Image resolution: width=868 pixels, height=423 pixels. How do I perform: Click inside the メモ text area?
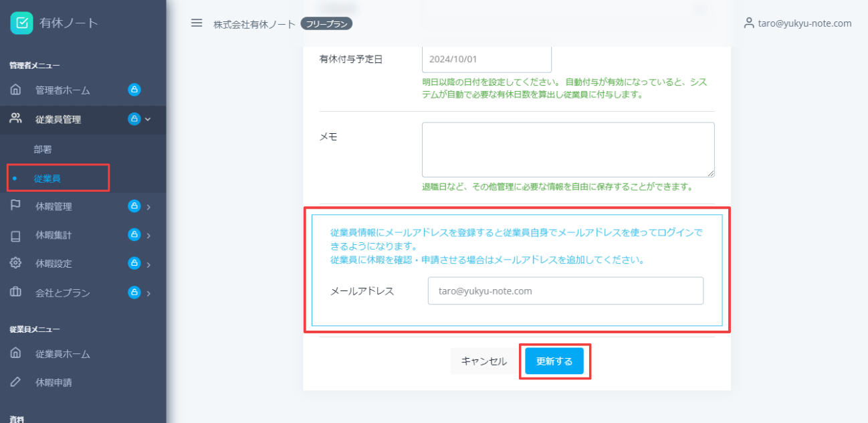coord(568,149)
